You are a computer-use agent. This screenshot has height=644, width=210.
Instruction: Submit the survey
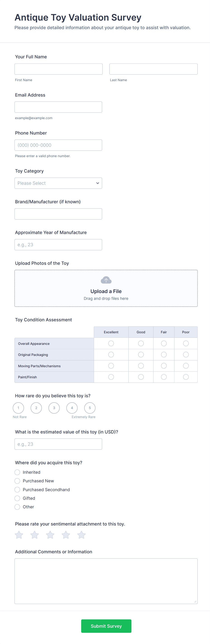coord(106,626)
